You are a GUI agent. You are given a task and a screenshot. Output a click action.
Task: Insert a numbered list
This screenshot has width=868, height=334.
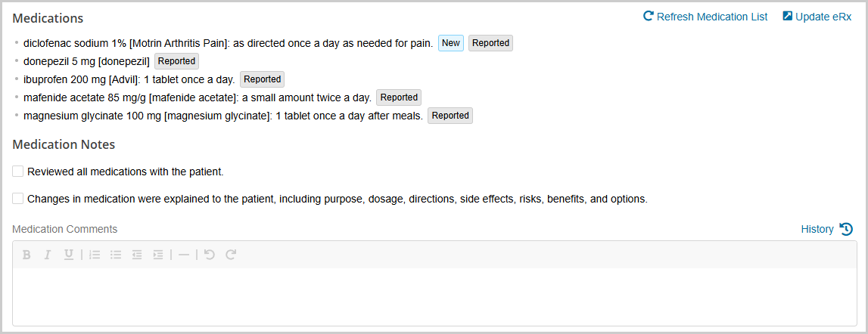click(95, 255)
